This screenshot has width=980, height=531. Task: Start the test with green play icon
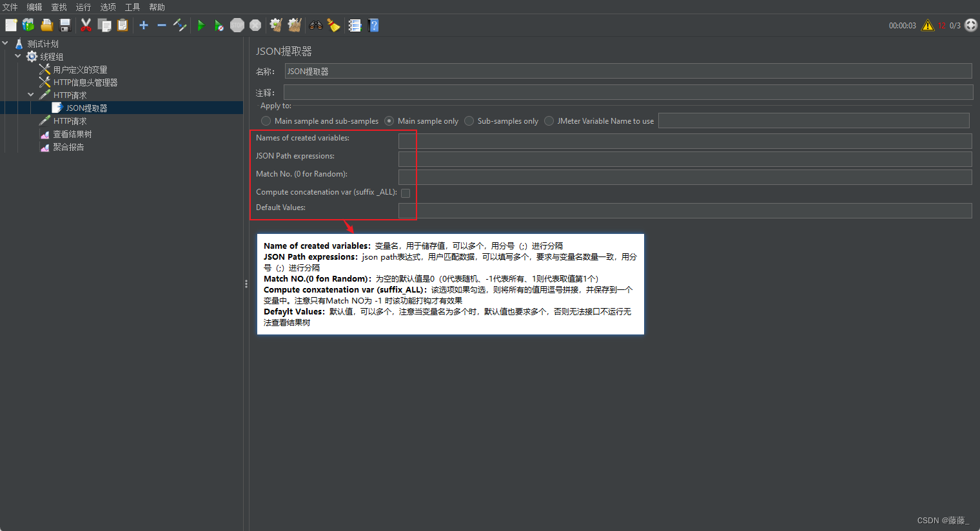pyautogui.click(x=201, y=25)
